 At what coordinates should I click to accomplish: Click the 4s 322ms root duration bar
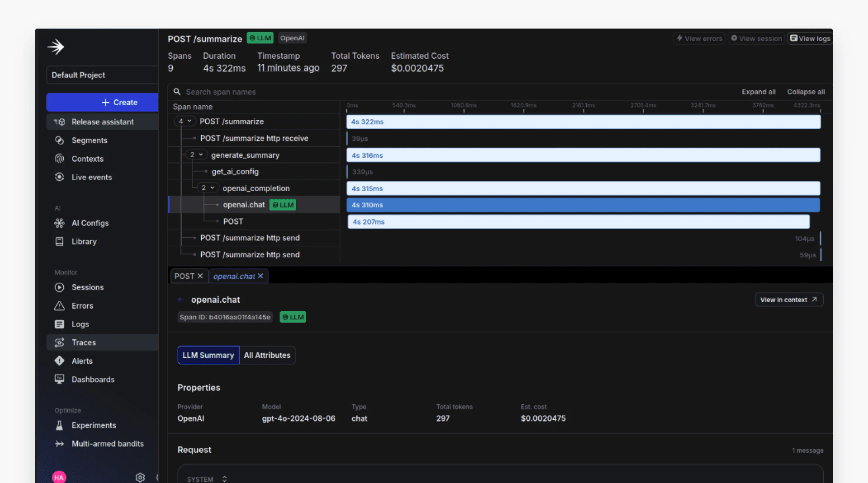(x=584, y=122)
